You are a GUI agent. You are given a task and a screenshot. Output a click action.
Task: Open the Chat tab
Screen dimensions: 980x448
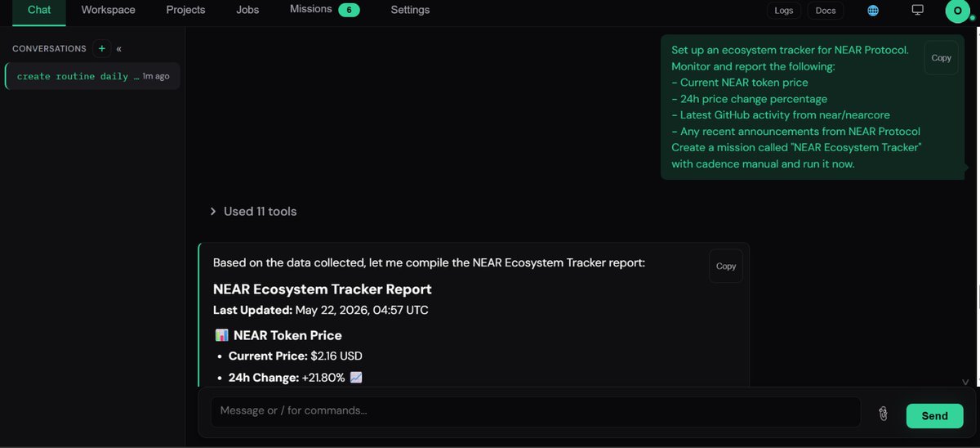click(39, 10)
